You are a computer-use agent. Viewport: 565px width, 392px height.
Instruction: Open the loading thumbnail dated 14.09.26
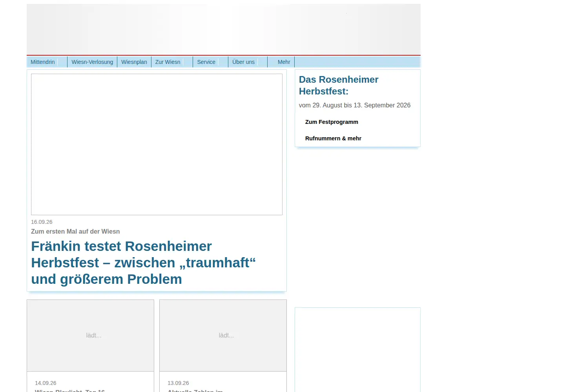(90, 336)
